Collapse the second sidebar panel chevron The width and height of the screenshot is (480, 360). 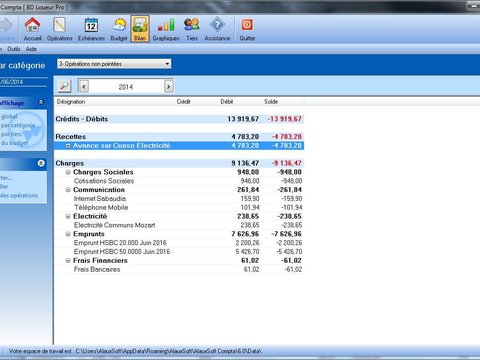pos(41,163)
